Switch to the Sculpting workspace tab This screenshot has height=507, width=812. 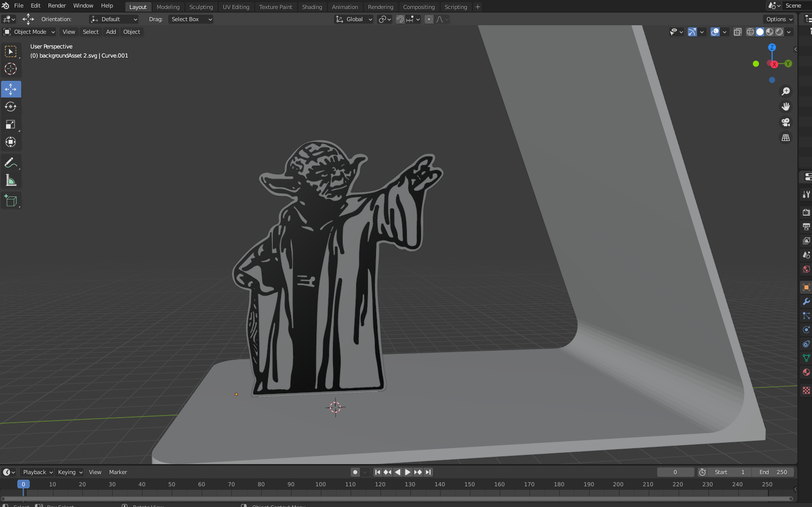(201, 7)
